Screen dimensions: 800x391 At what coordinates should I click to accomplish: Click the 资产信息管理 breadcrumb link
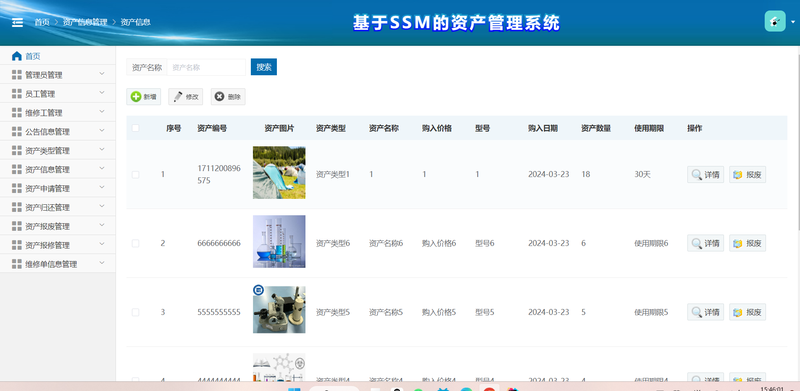click(85, 22)
